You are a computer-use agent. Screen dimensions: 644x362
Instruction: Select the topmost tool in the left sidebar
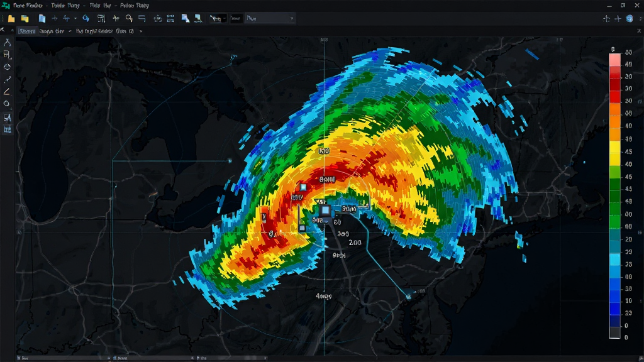(7, 42)
